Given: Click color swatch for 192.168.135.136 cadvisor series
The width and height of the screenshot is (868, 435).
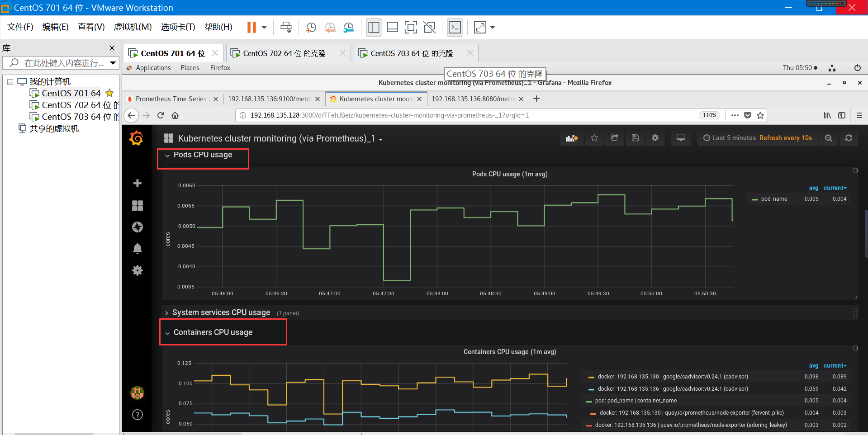Looking at the screenshot, I should (591, 389).
